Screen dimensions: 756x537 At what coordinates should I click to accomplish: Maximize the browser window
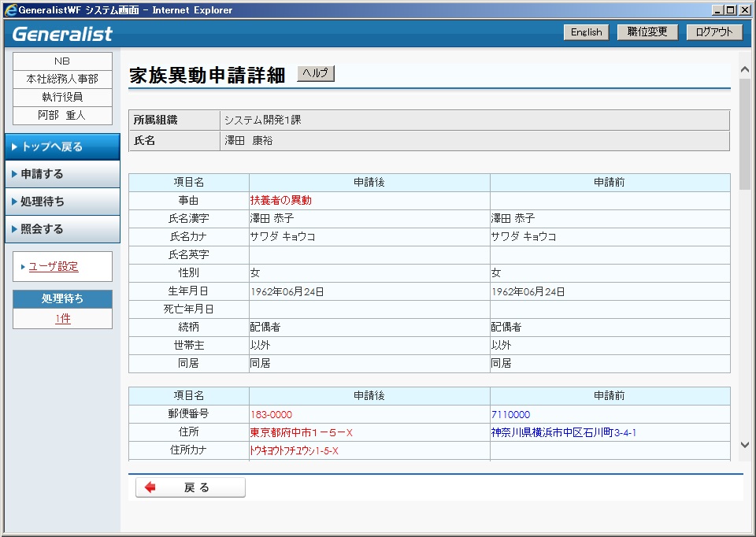tap(732, 10)
